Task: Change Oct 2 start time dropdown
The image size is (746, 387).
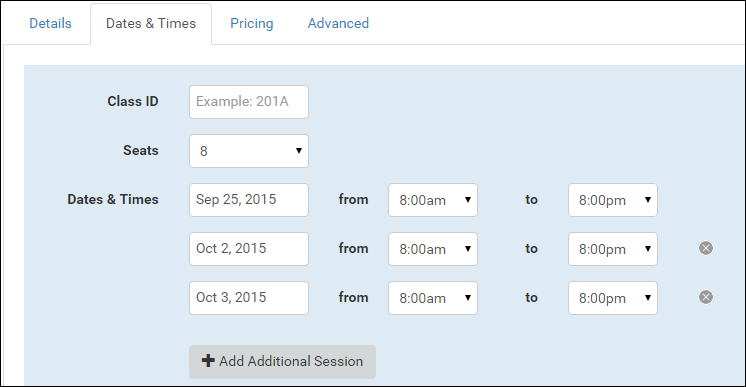Action: (433, 249)
